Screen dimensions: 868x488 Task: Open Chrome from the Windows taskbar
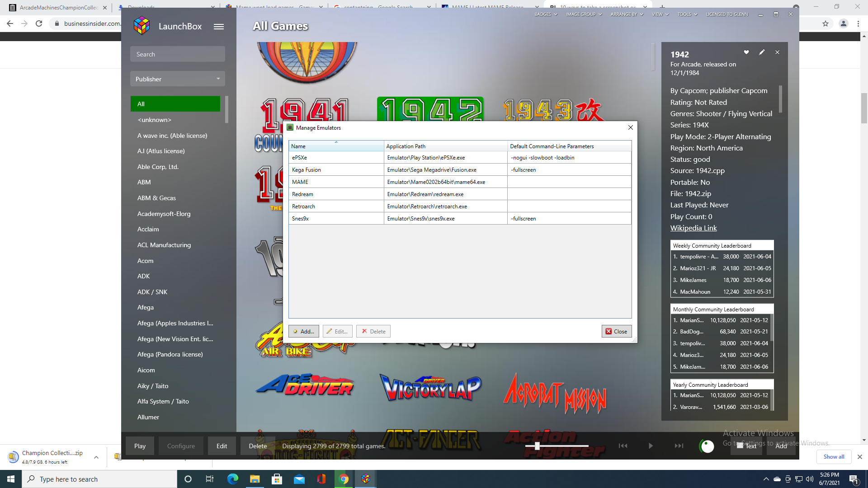(344, 479)
